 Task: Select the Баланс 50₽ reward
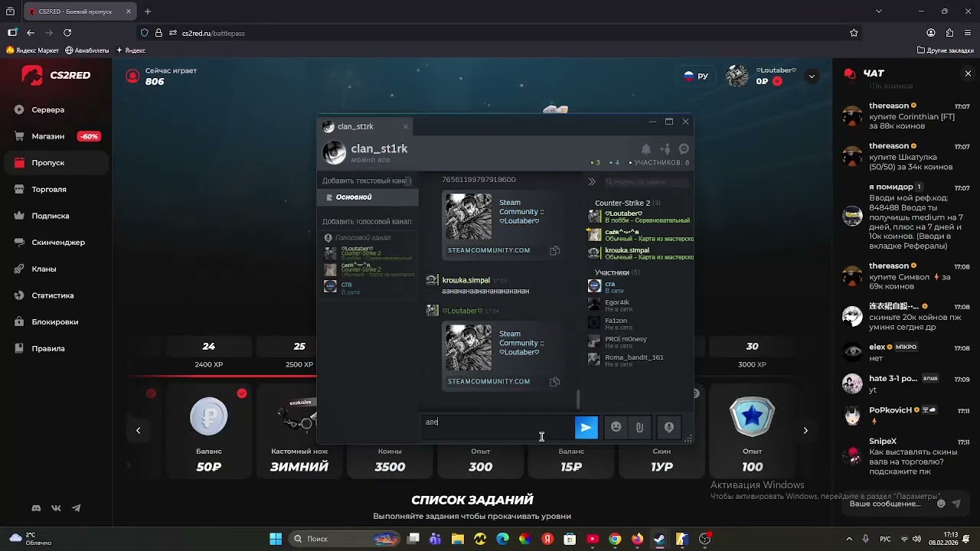click(x=209, y=432)
